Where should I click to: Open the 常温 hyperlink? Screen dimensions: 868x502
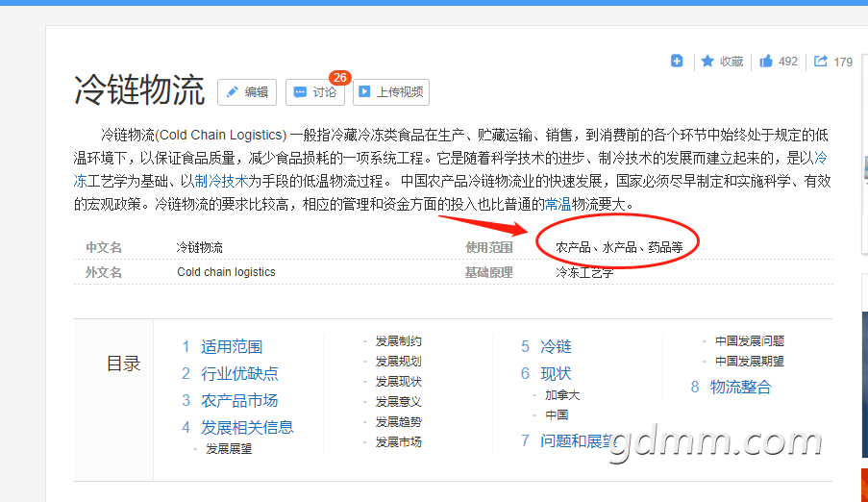[x=558, y=205]
